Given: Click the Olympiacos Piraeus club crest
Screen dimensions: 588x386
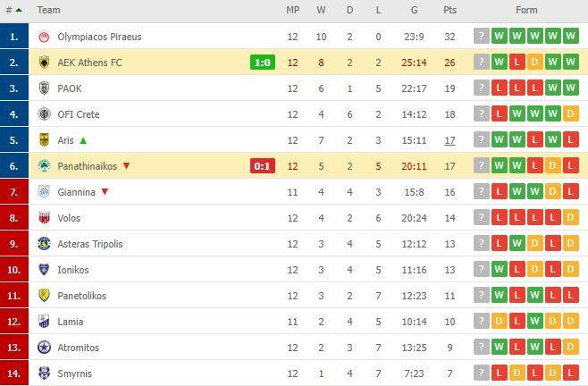Looking at the screenshot, I should point(44,37).
